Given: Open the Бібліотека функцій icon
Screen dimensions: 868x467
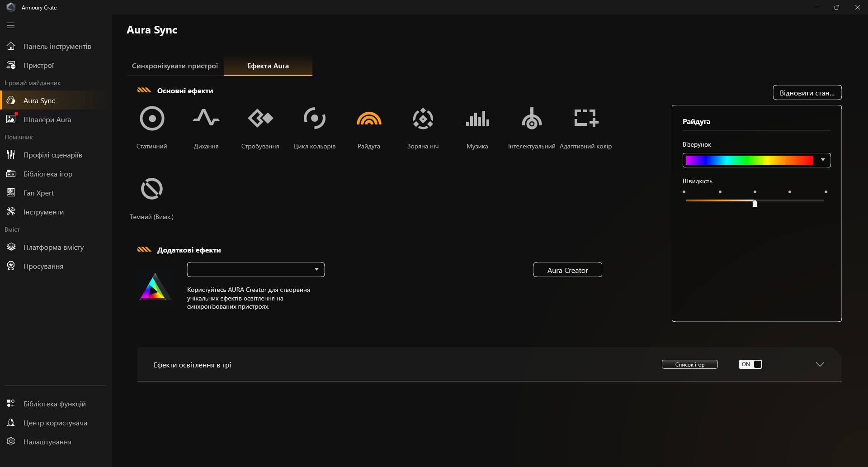Looking at the screenshot, I should point(11,404).
